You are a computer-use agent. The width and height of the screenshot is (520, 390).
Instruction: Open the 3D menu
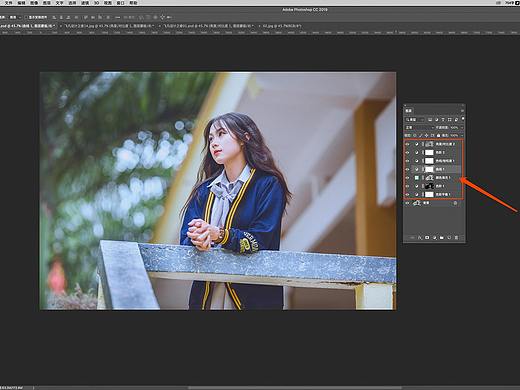click(96, 3)
